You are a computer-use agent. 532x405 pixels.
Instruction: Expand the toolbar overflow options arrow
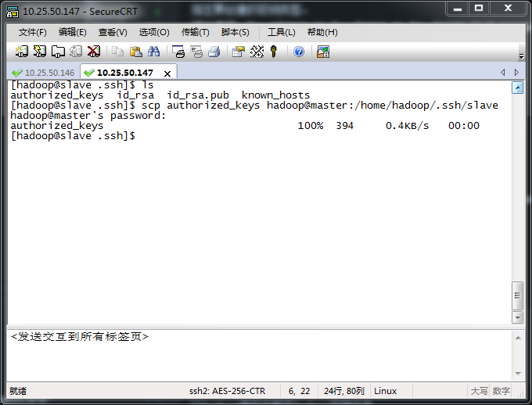521,56
